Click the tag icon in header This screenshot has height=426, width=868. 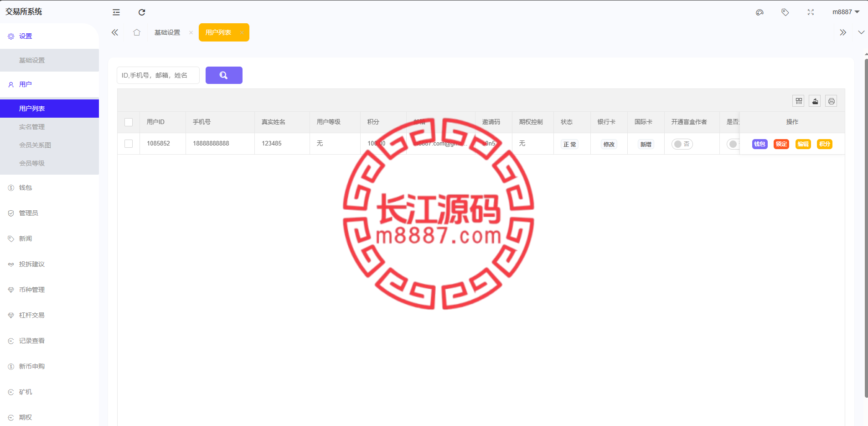coord(785,12)
